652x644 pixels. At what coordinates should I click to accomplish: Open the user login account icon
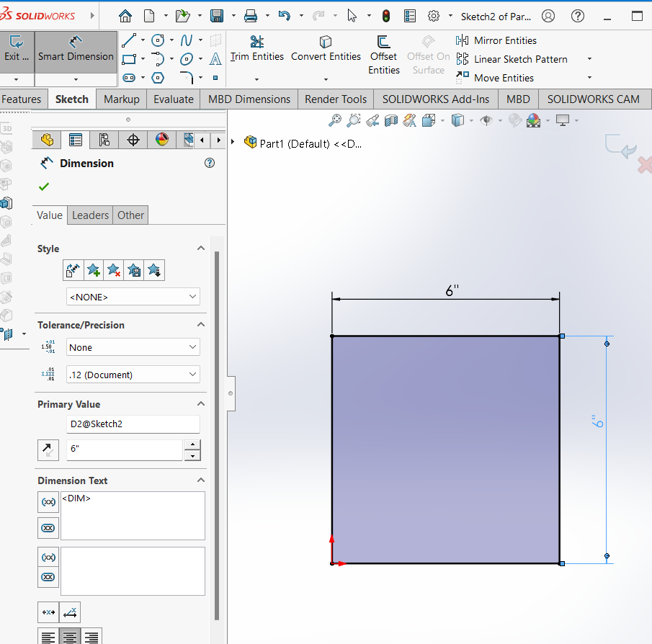point(548,17)
